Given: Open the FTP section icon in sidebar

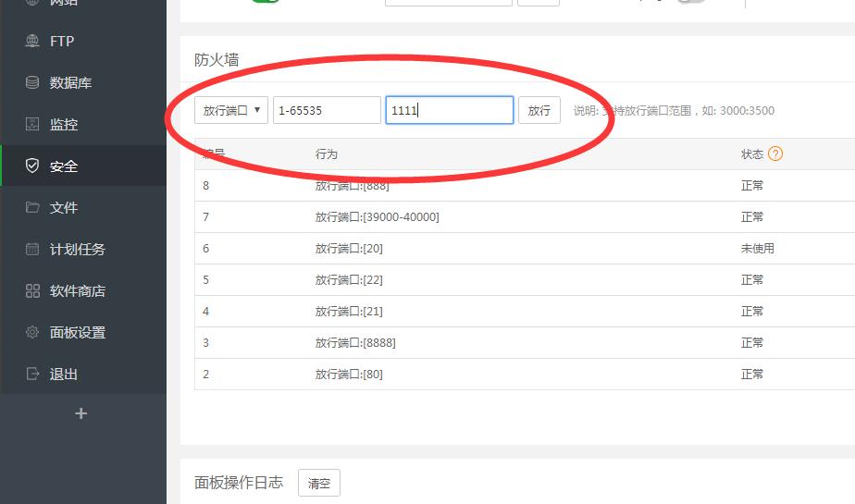Looking at the screenshot, I should (x=32, y=41).
